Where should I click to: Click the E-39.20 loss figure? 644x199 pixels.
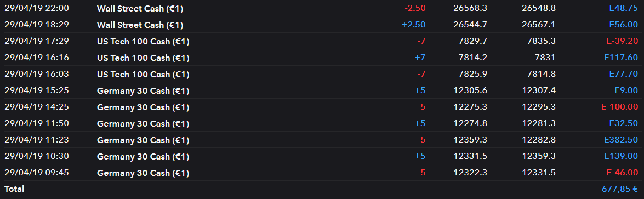pyautogui.click(x=622, y=41)
